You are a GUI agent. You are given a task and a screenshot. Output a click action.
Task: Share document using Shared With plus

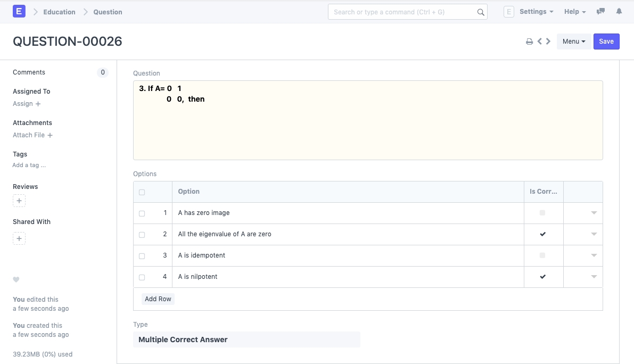[x=19, y=239]
